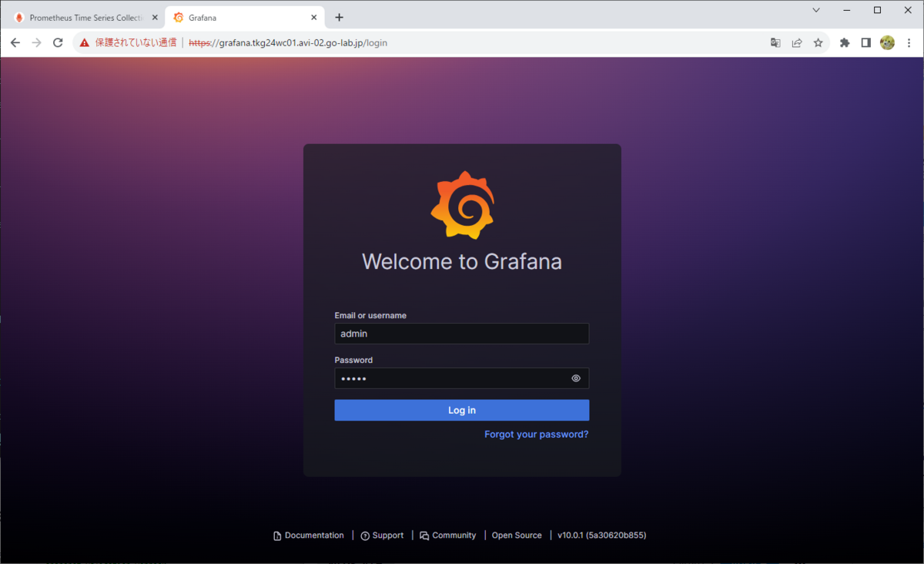
Task: Open the Forgot your password link
Action: tap(536, 435)
